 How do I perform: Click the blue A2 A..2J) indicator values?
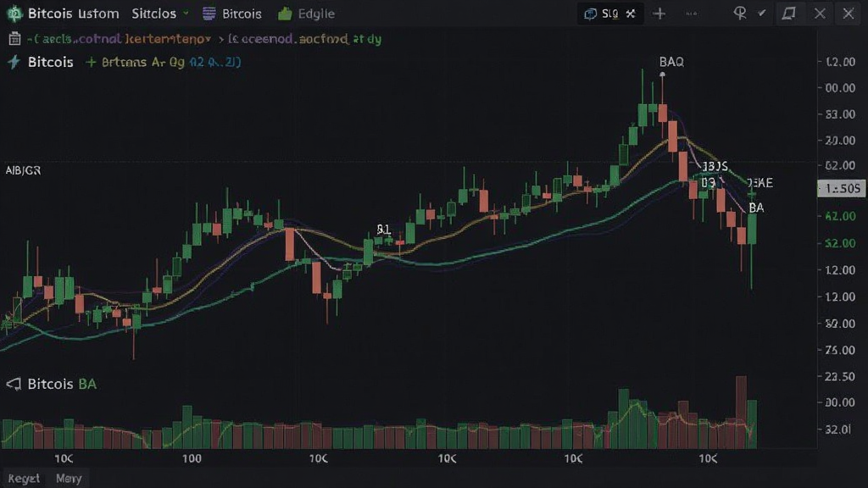[x=215, y=62]
